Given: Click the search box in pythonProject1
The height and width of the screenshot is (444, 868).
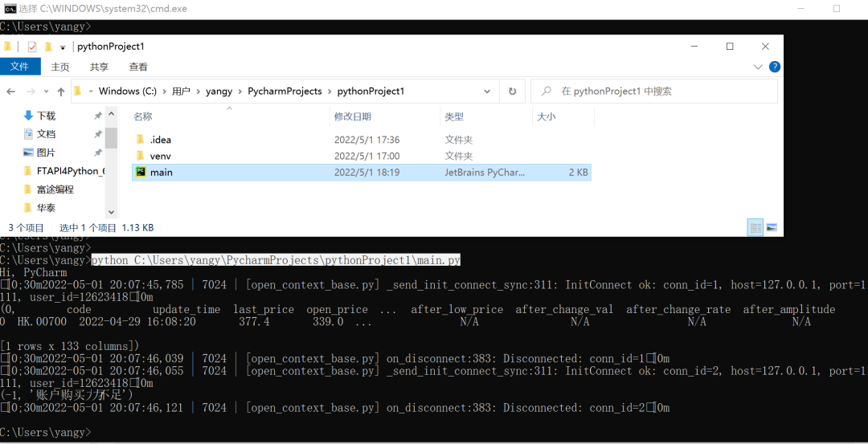Looking at the screenshot, I should tap(653, 92).
